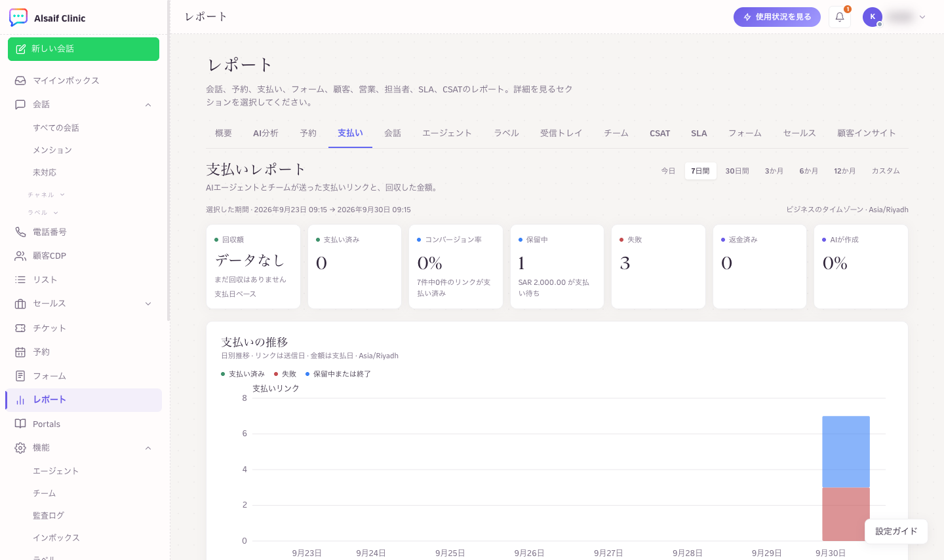Open the account dropdown chevron
Viewport: 944px width, 560px height.
click(x=922, y=17)
